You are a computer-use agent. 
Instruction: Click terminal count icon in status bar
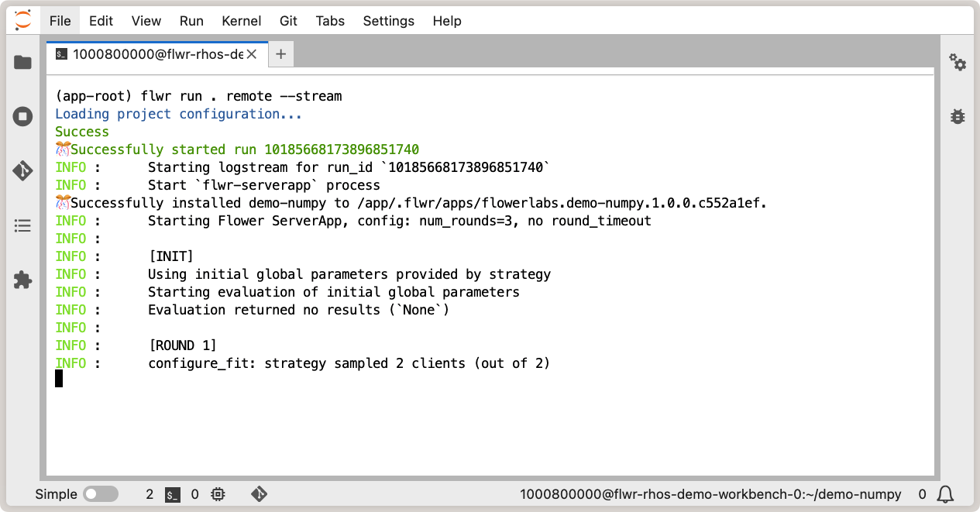[174, 494]
